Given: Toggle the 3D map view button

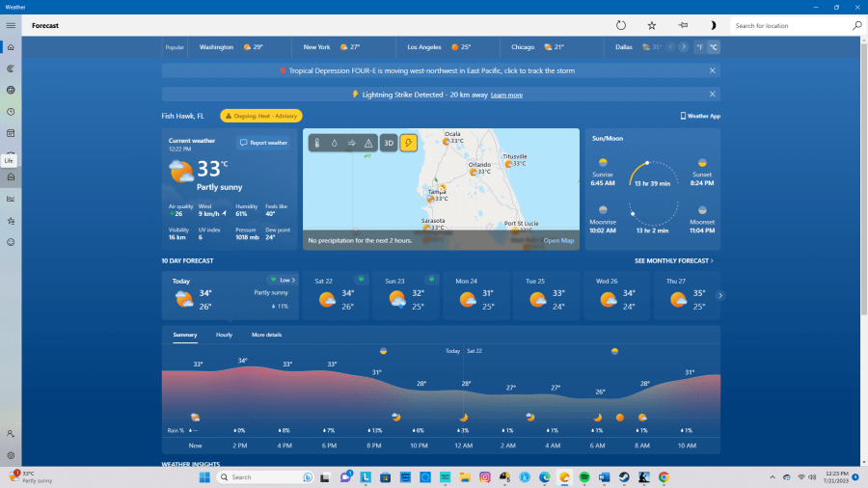Looking at the screenshot, I should click(x=389, y=143).
